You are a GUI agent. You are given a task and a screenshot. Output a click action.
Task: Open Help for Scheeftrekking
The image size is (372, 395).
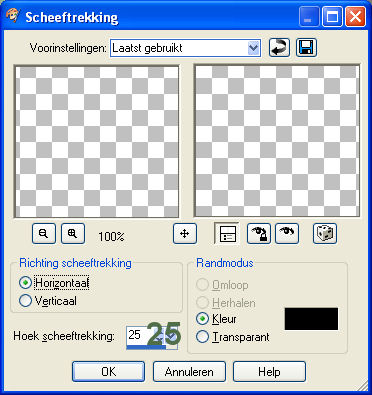[x=269, y=371]
